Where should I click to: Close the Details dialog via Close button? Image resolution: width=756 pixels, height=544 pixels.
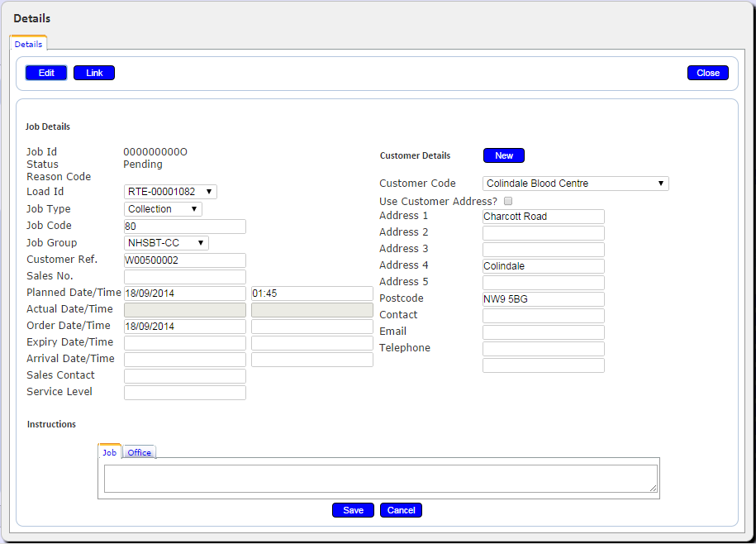tap(708, 73)
